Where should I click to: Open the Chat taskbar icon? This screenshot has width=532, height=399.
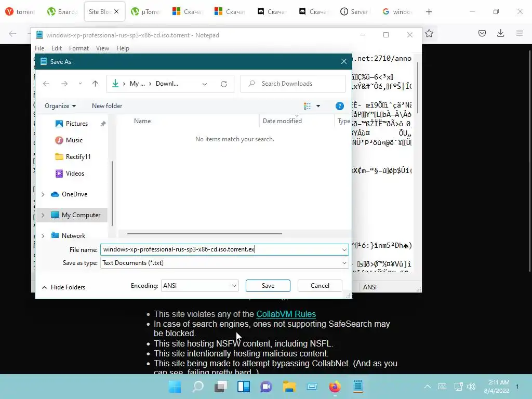click(267, 387)
